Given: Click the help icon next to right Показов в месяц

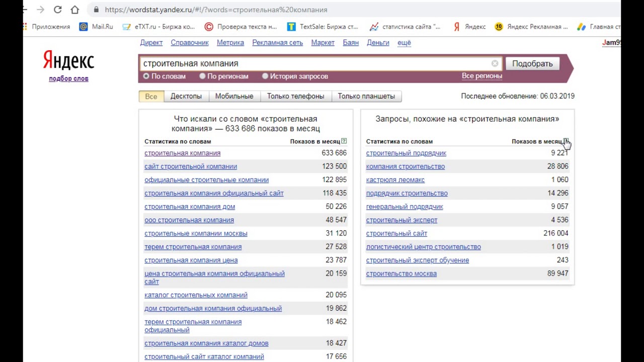Looking at the screenshot, I should tap(566, 141).
